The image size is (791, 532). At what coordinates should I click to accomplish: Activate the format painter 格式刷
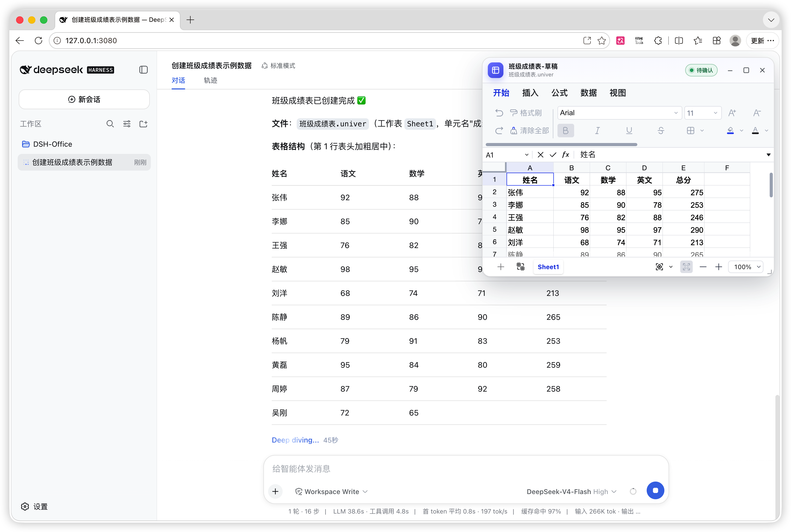[526, 113]
